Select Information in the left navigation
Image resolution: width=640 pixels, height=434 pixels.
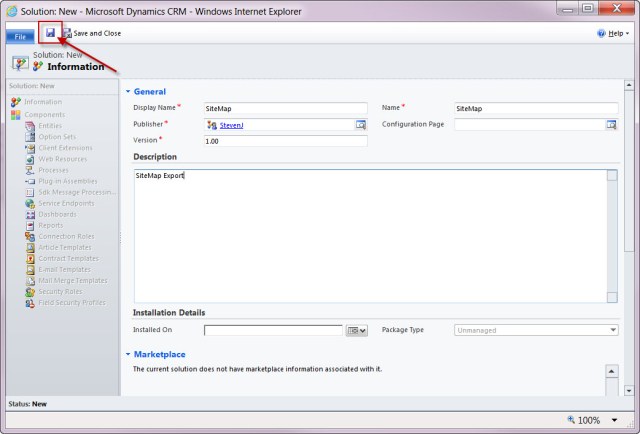point(42,102)
